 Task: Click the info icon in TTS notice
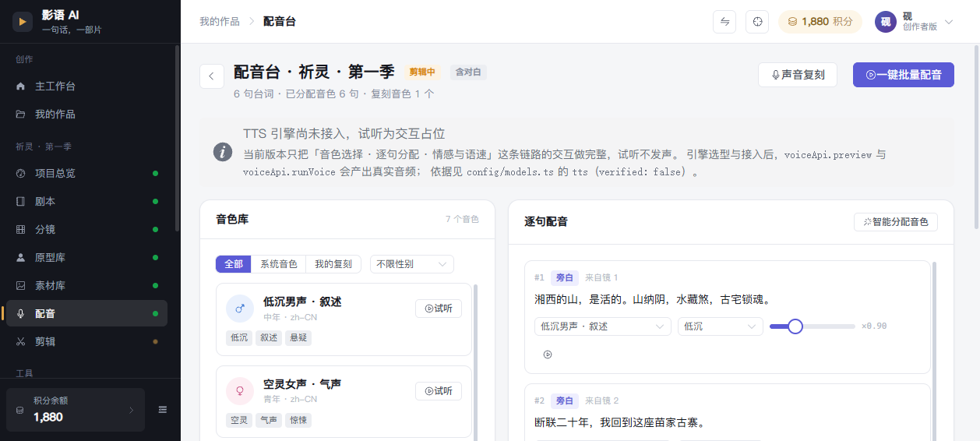223,152
